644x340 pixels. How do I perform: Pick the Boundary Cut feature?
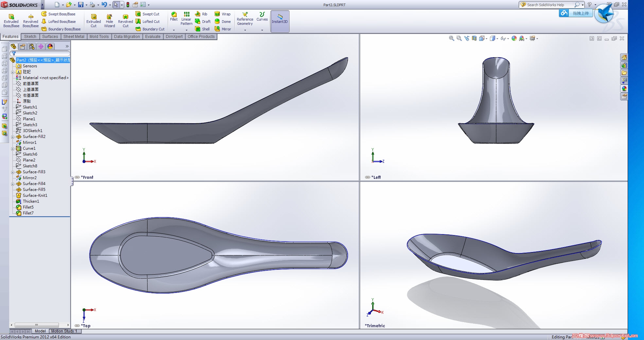pos(150,29)
